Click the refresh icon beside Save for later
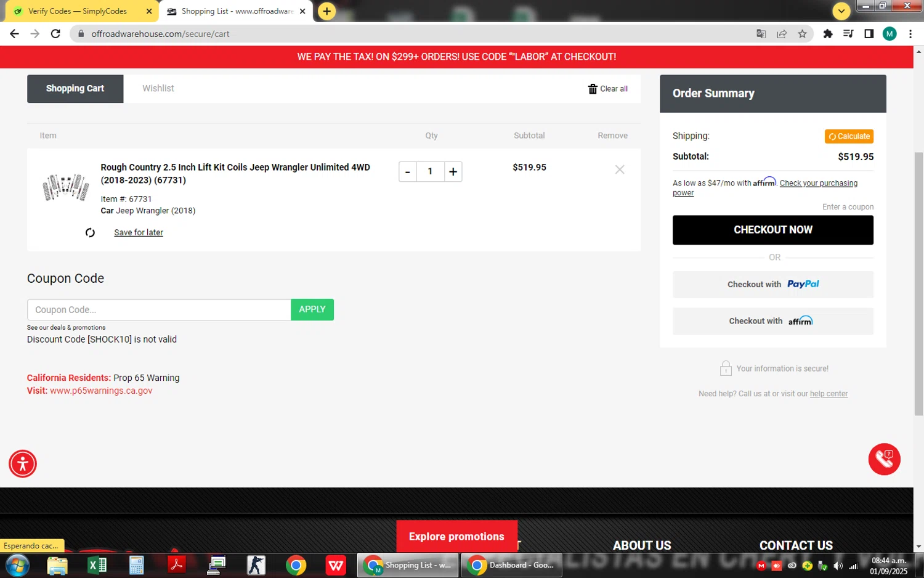Image resolution: width=924 pixels, height=578 pixels. coord(90,232)
